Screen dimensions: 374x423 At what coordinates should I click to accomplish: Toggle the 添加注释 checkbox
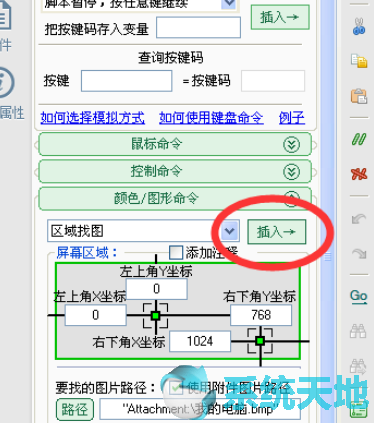click(176, 252)
